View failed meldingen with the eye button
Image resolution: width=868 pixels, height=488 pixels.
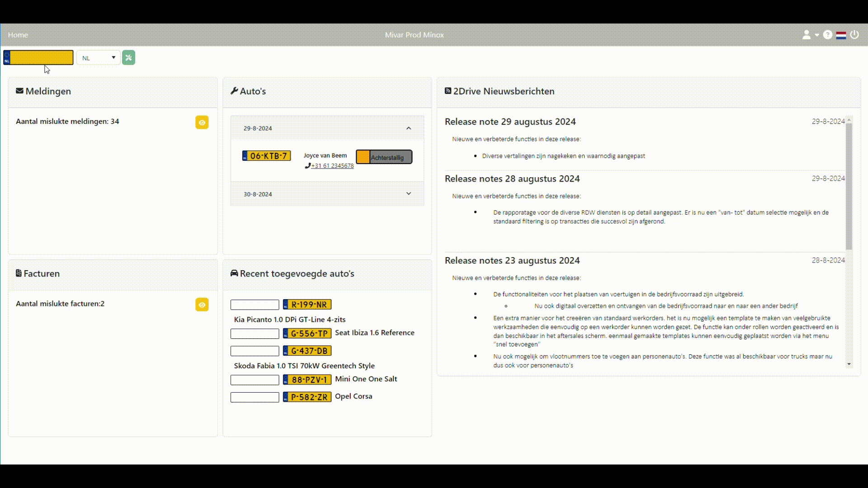pos(202,122)
